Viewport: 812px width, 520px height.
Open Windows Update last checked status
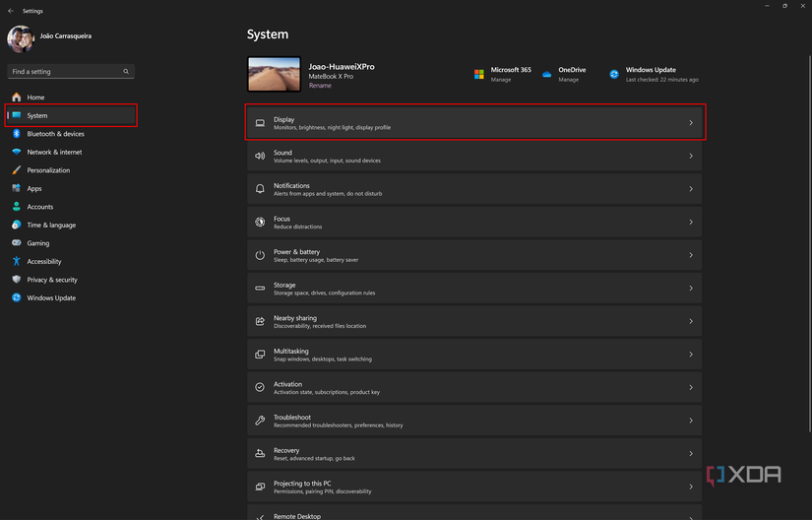(661, 80)
